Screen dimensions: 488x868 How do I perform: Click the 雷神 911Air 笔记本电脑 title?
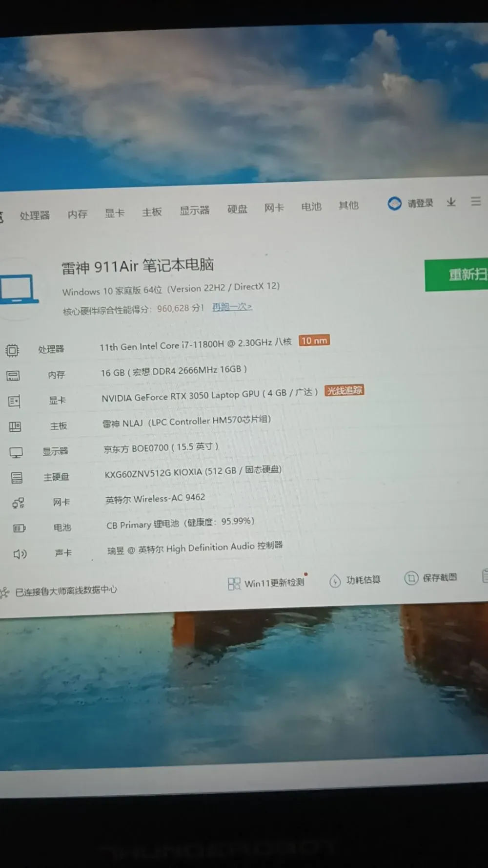pyautogui.click(x=138, y=266)
